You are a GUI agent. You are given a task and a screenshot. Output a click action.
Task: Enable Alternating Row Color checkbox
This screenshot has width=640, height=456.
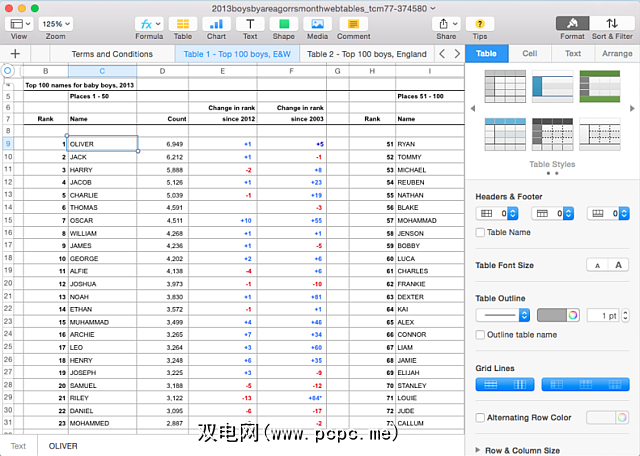tap(481, 418)
